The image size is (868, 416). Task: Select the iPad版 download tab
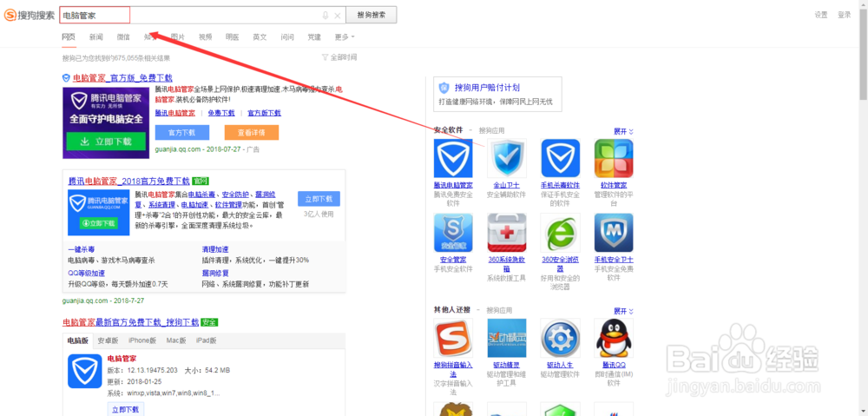(x=206, y=340)
